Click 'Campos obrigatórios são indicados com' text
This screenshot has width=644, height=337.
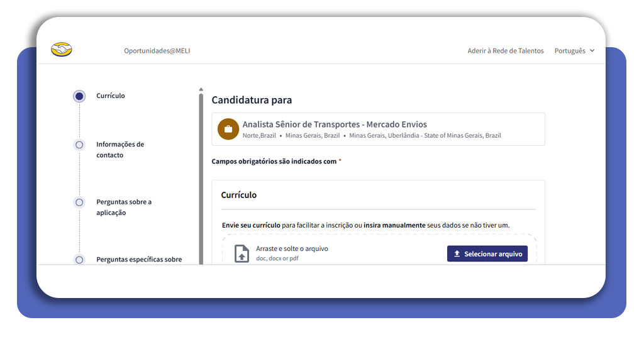[274, 162]
